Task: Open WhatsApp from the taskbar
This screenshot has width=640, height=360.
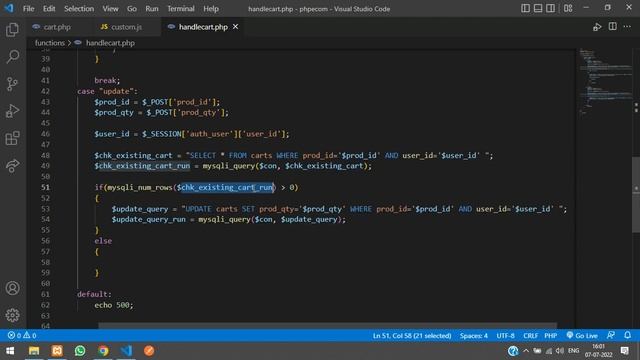Action: tap(80, 351)
